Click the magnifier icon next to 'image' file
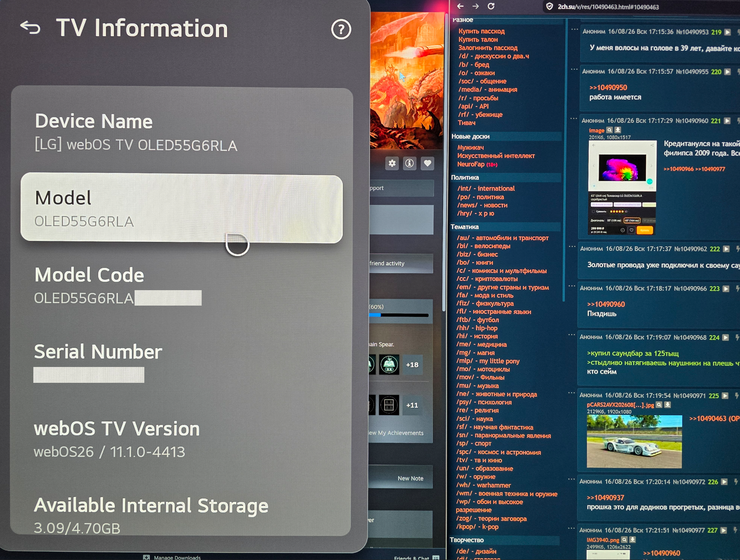 [x=609, y=130]
